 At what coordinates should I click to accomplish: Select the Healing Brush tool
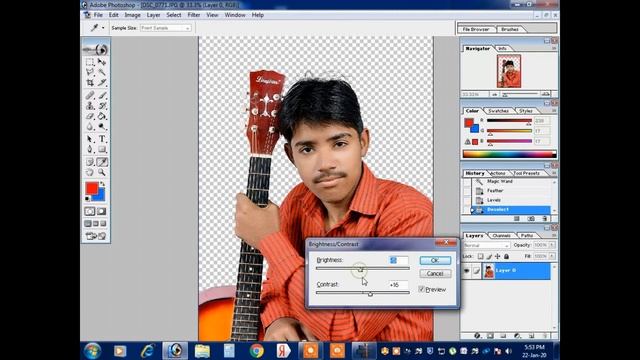click(90, 95)
